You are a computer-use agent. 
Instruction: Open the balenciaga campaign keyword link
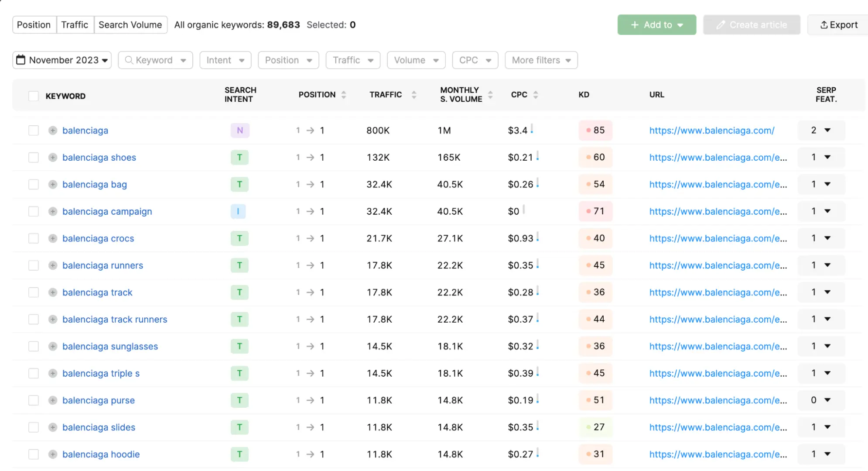pyautogui.click(x=107, y=212)
